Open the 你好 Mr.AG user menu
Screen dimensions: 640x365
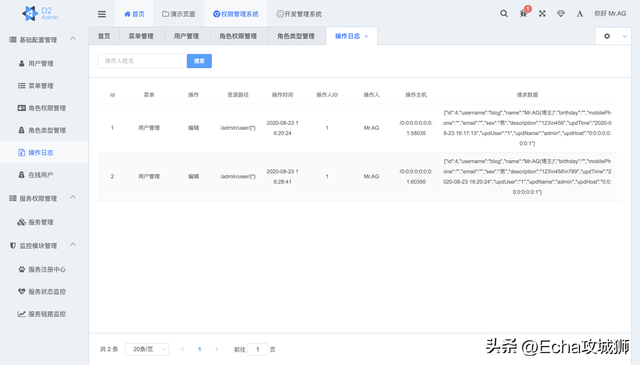pos(610,13)
